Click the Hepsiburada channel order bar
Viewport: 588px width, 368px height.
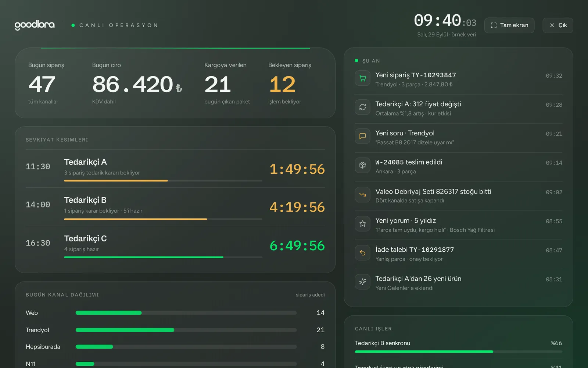tap(186, 347)
